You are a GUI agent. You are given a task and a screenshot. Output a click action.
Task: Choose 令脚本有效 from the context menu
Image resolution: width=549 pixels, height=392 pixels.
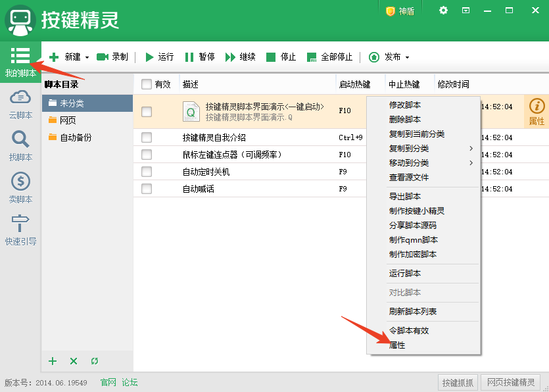click(423, 330)
